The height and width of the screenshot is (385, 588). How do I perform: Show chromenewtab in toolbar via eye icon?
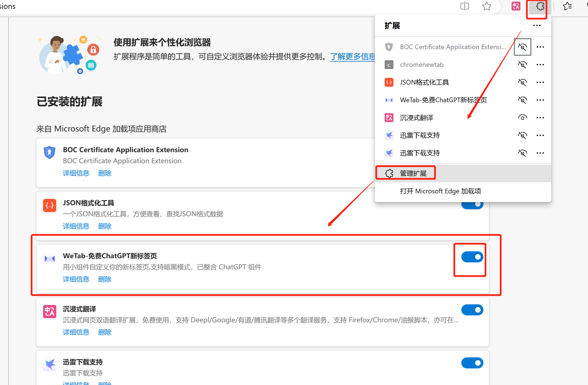pos(522,65)
